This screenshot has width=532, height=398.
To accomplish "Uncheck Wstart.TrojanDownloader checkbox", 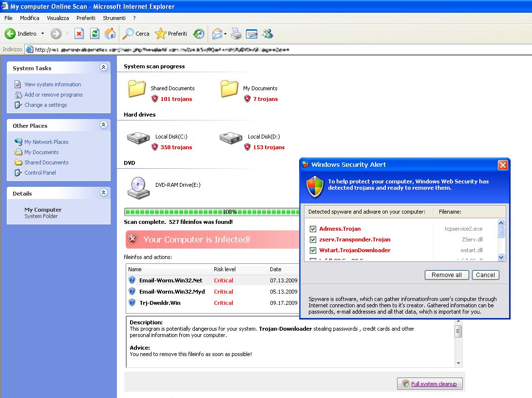I will [x=313, y=251].
